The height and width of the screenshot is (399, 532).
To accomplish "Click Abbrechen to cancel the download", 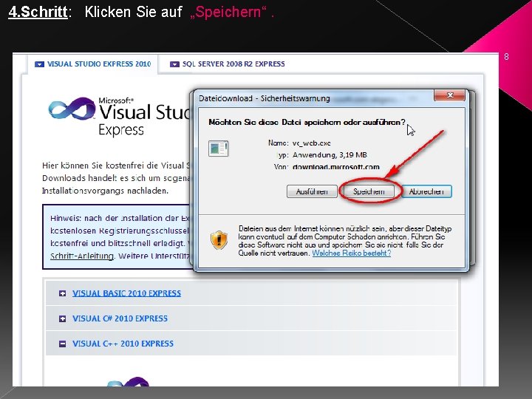I will (x=426, y=191).
